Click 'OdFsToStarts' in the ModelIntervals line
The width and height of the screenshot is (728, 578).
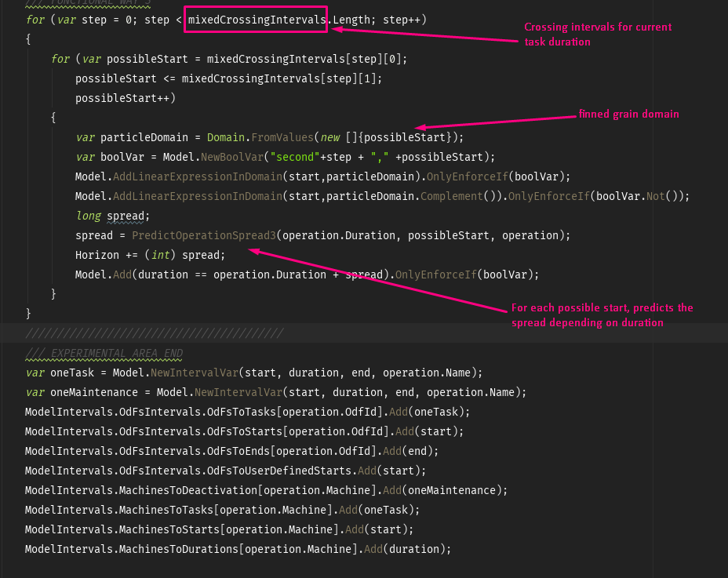(x=245, y=432)
